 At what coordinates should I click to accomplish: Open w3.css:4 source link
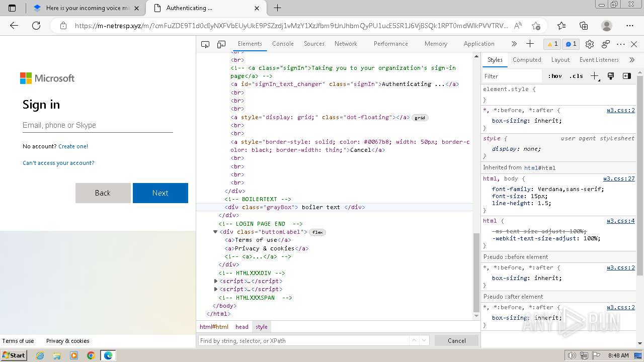pyautogui.click(x=620, y=221)
